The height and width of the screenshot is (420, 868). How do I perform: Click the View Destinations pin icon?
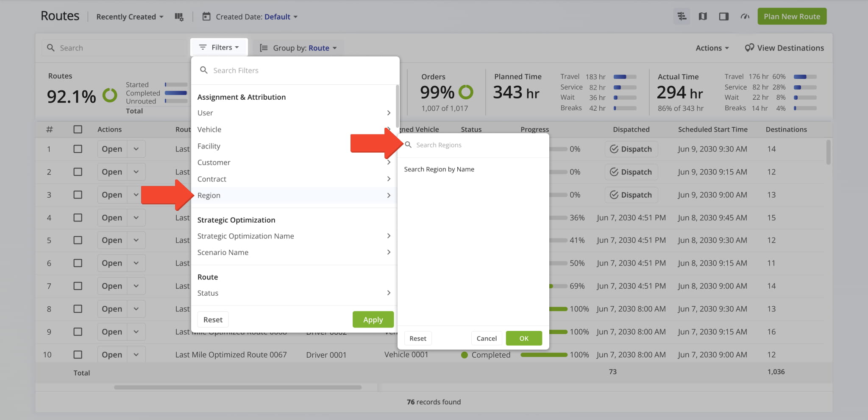click(749, 48)
